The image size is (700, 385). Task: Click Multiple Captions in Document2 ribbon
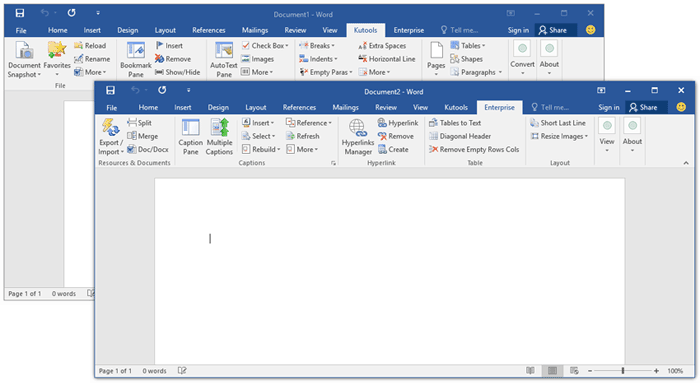click(219, 137)
